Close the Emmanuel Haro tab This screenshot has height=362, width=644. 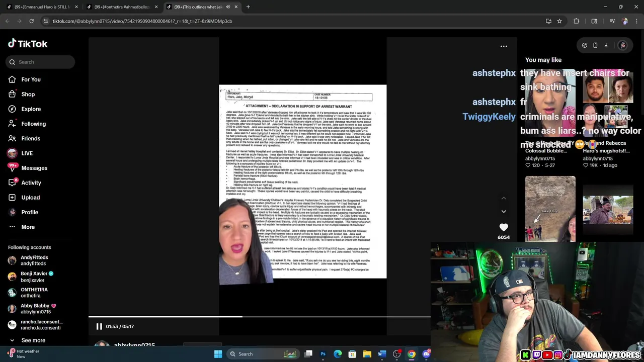pos(76,7)
